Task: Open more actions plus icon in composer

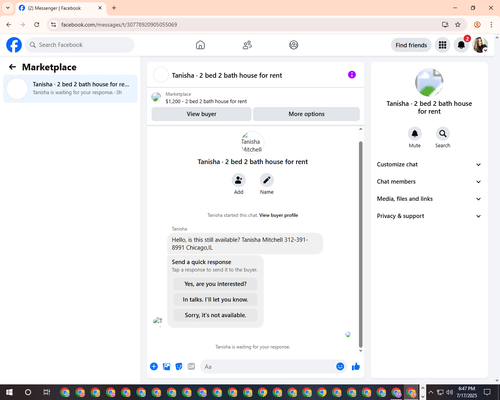Action: pos(154,367)
